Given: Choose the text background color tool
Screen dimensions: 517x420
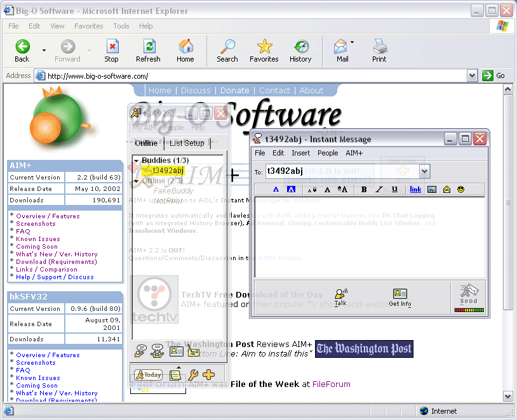Looking at the screenshot, I should coord(291,190).
